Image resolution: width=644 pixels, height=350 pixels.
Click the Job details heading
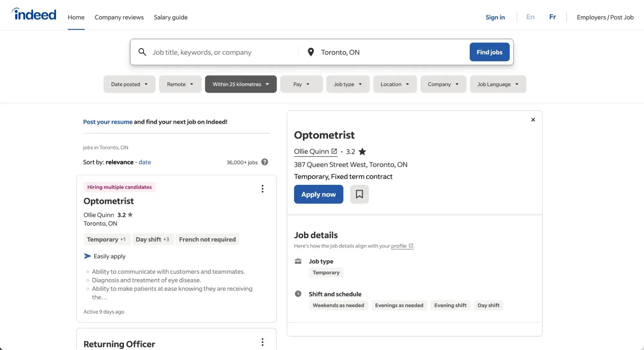click(316, 235)
